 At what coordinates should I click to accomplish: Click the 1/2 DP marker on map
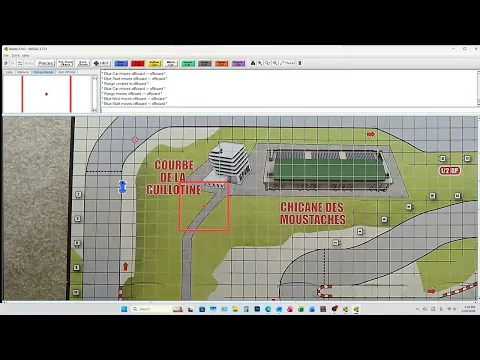point(449,171)
